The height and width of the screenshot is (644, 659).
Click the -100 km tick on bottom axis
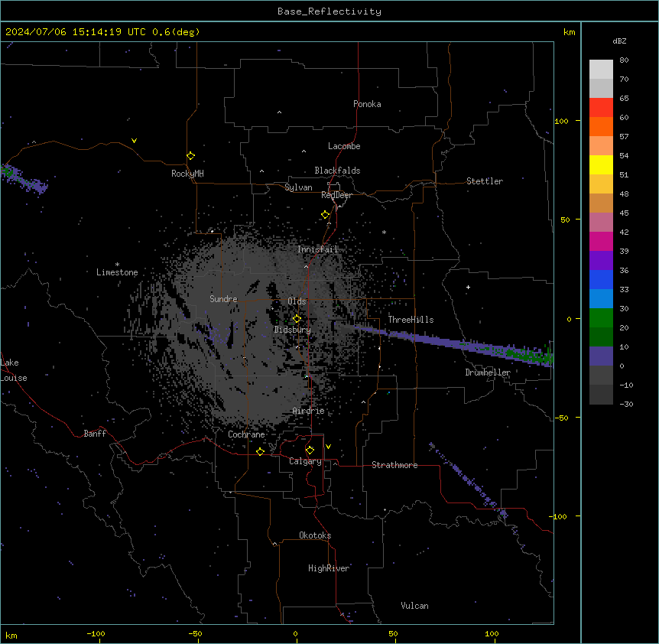pyautogui.click(x=96, y=634)
